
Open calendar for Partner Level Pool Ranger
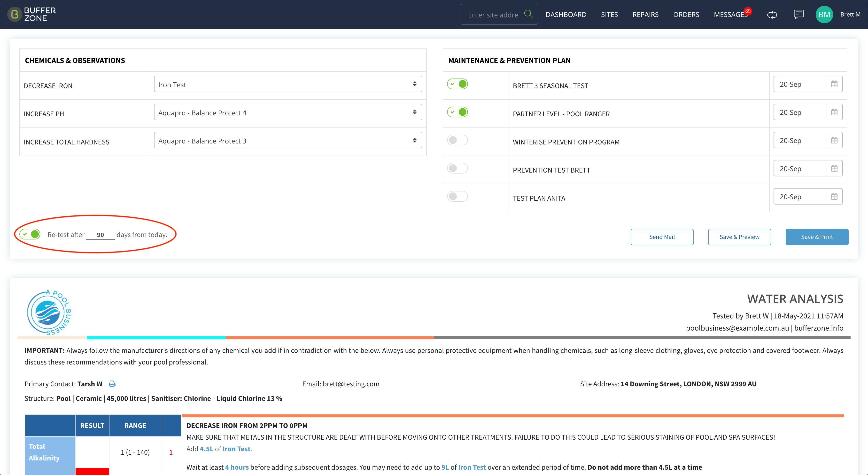click(x=834, y=112)
